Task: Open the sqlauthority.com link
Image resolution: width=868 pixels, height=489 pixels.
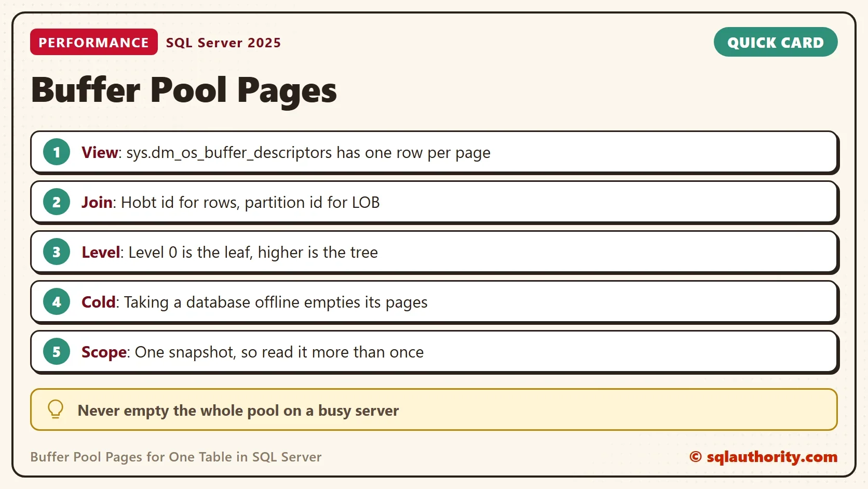Action: (x=764, y=457)
